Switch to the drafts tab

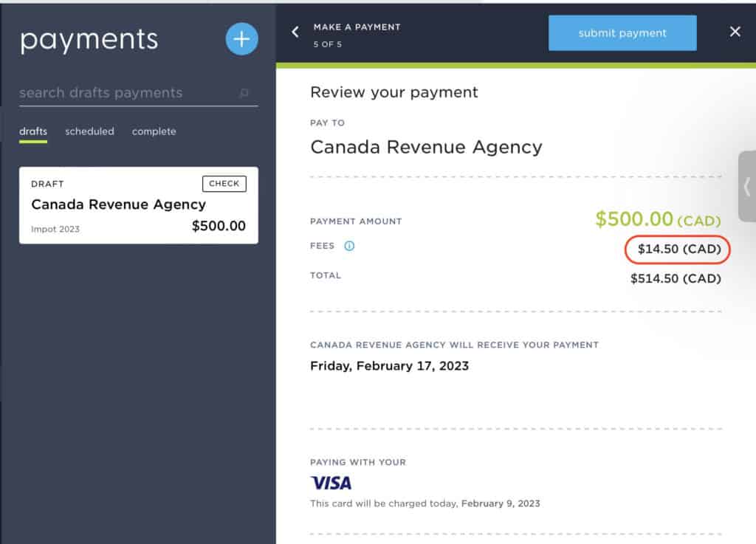coord(33,131)
